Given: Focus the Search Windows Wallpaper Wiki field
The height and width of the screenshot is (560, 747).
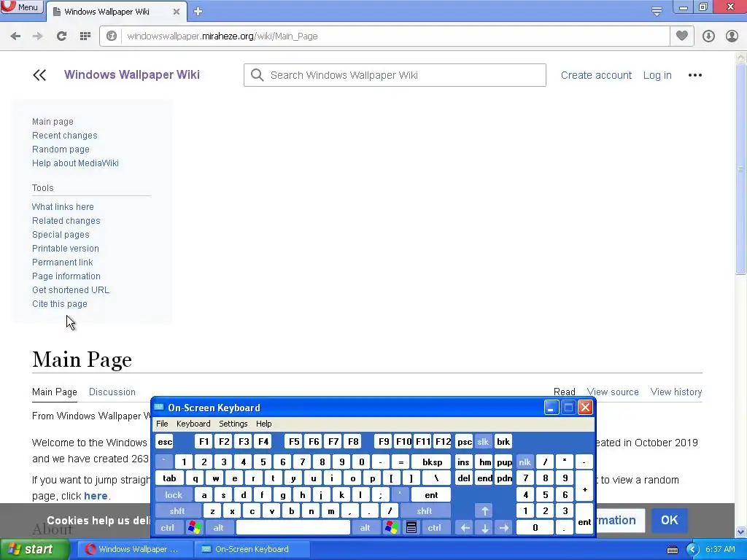Looking at the screenshot, I should point(395,75).
